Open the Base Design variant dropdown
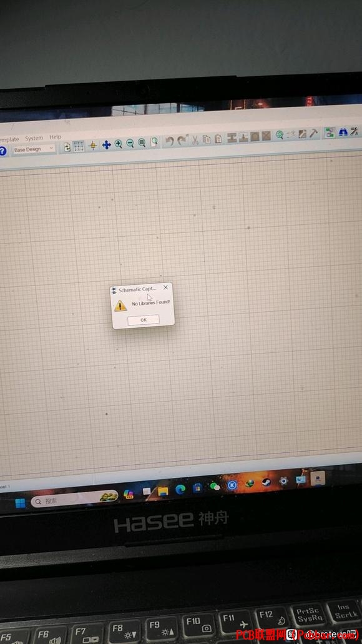This screenshot has width=362, height=644. [34, 149]
